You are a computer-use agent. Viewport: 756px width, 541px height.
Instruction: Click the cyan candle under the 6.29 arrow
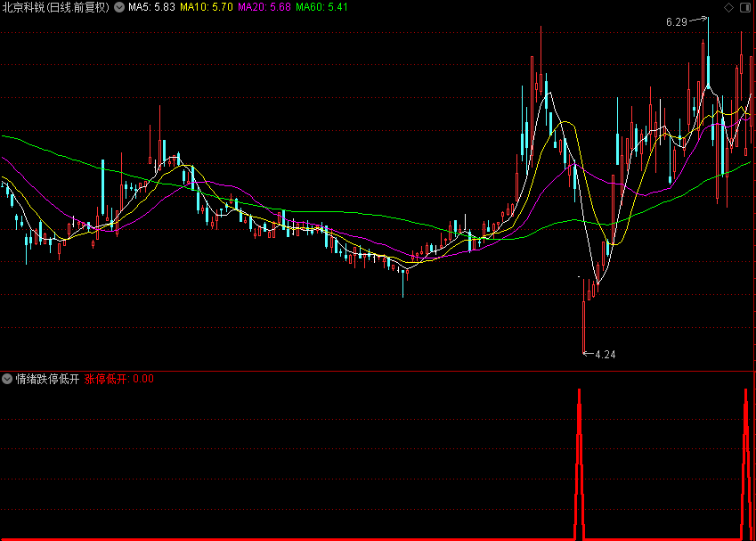point(708,71)
